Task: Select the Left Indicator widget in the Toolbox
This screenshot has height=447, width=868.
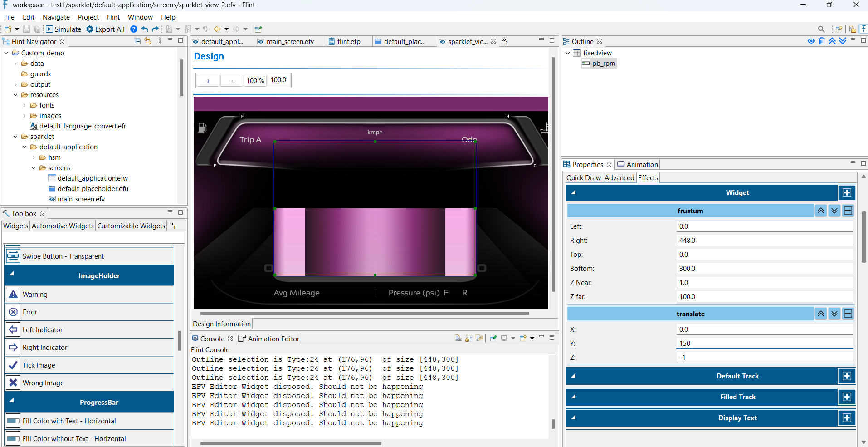Action: (x=43, y=330)
